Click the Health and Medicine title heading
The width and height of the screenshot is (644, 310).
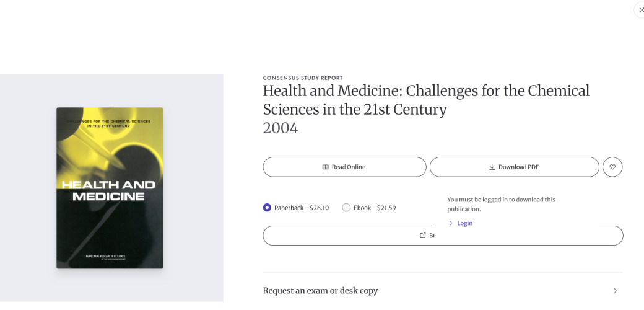(426, 100)
